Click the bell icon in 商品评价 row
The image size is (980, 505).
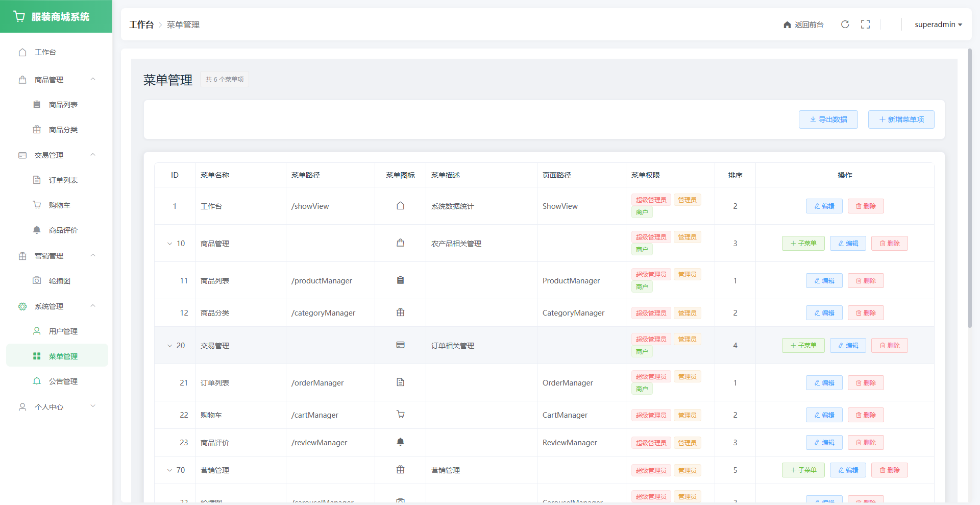pos(400,442)
